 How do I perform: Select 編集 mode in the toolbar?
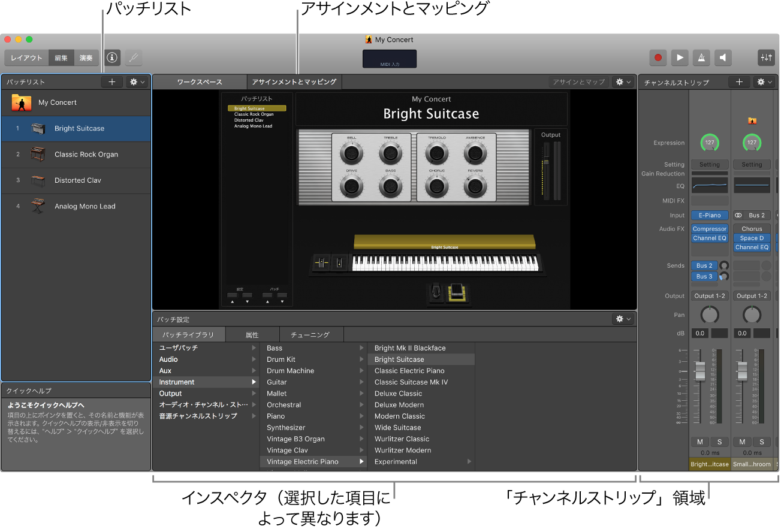point(61,58)
